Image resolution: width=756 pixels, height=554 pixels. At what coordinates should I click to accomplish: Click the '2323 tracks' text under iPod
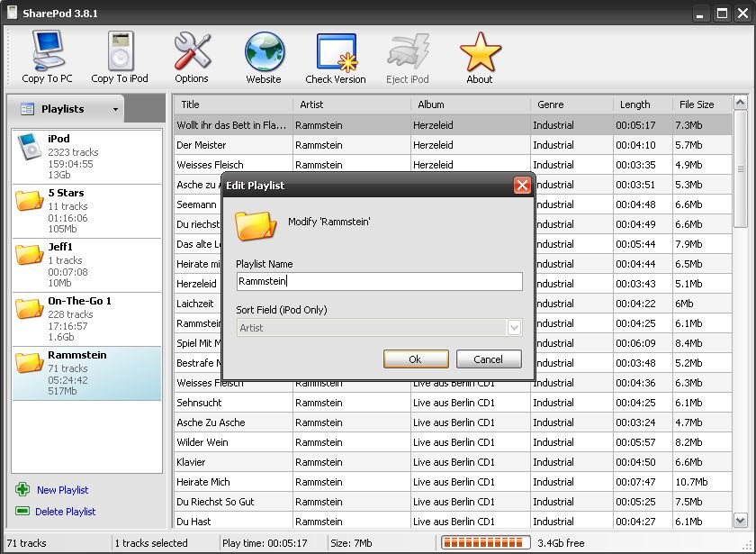73,152
